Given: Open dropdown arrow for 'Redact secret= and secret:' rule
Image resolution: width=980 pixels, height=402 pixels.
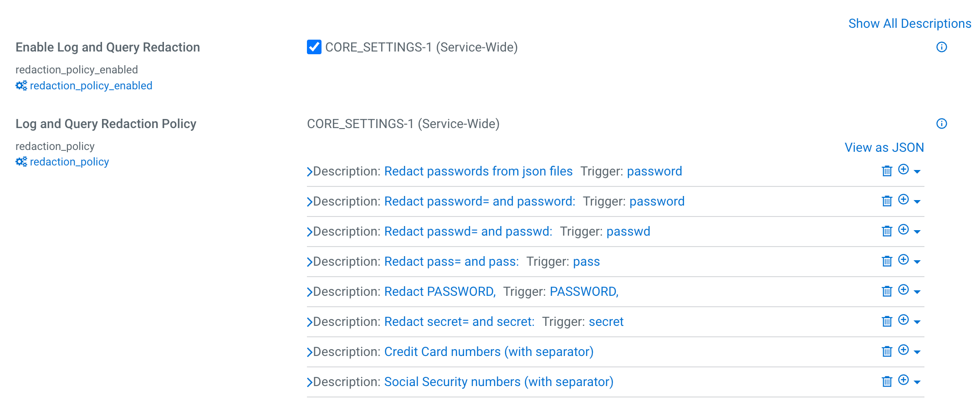Looking at the screenshot, I should (x=917, y=322).
